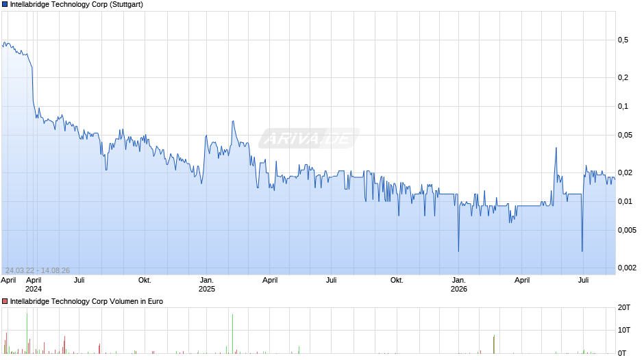The width and height of the screenshot is (644, 360).
Task: Click the '0,005' price axis label
Action: click(627, 230)
